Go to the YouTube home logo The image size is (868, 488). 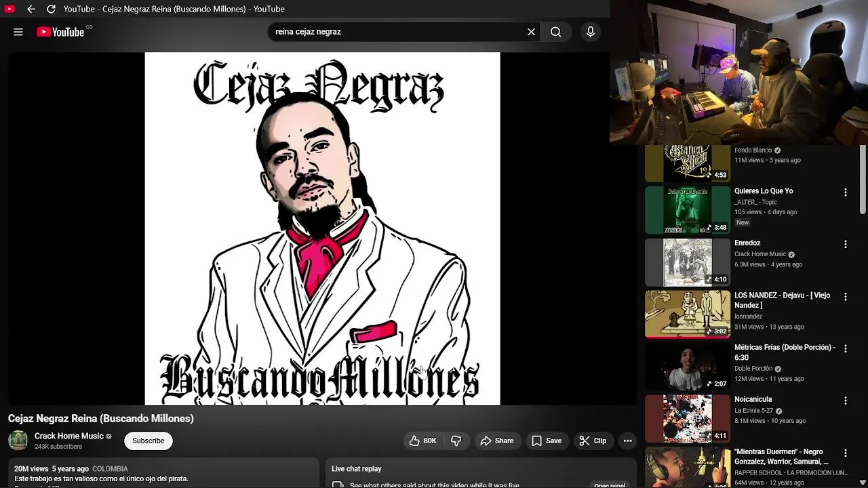pos(61,32)
